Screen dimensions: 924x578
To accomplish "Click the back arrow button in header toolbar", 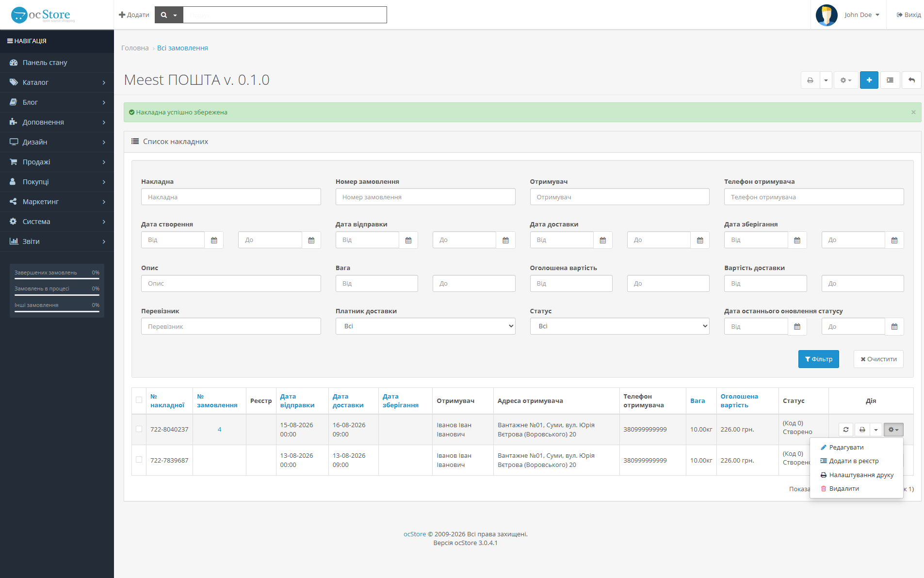I will coord(912,80).
